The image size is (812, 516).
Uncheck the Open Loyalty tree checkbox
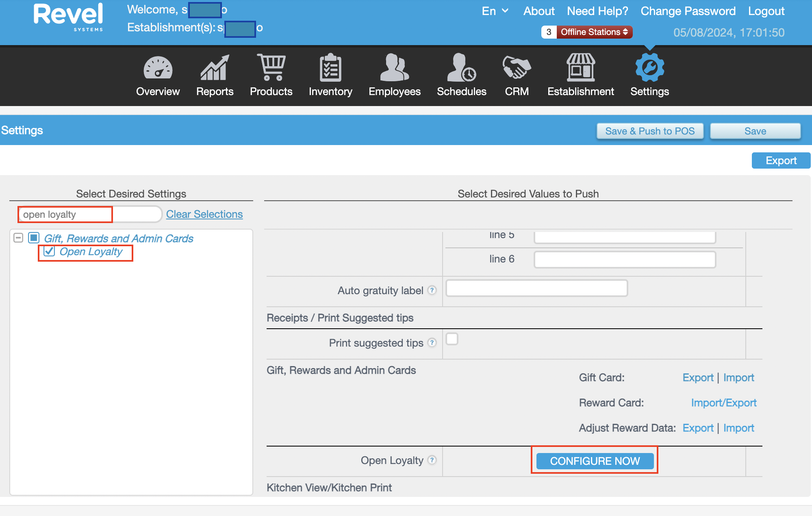[x=49, y=251]
